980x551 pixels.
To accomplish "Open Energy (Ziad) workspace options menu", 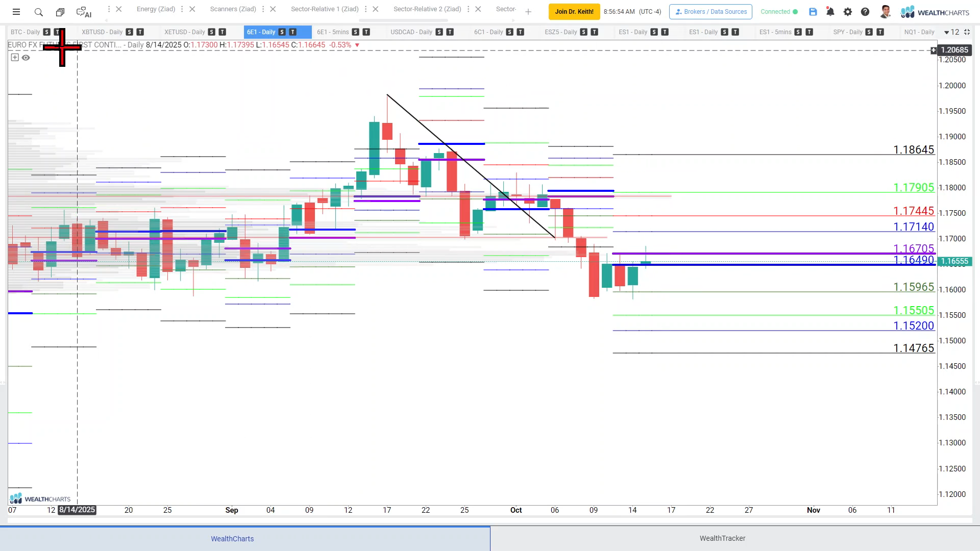I will click(182, 9).
